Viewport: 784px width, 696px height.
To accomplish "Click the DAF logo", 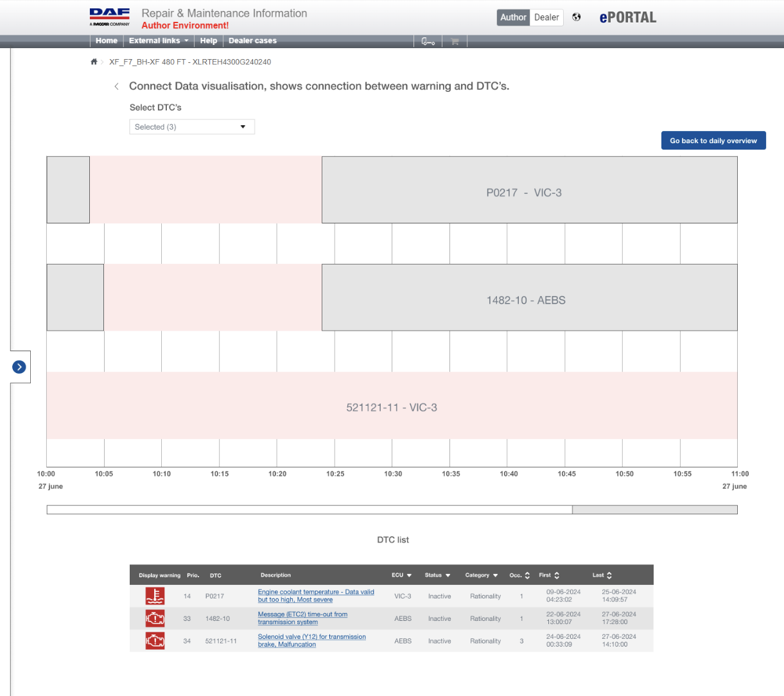I will click(110, 17).
